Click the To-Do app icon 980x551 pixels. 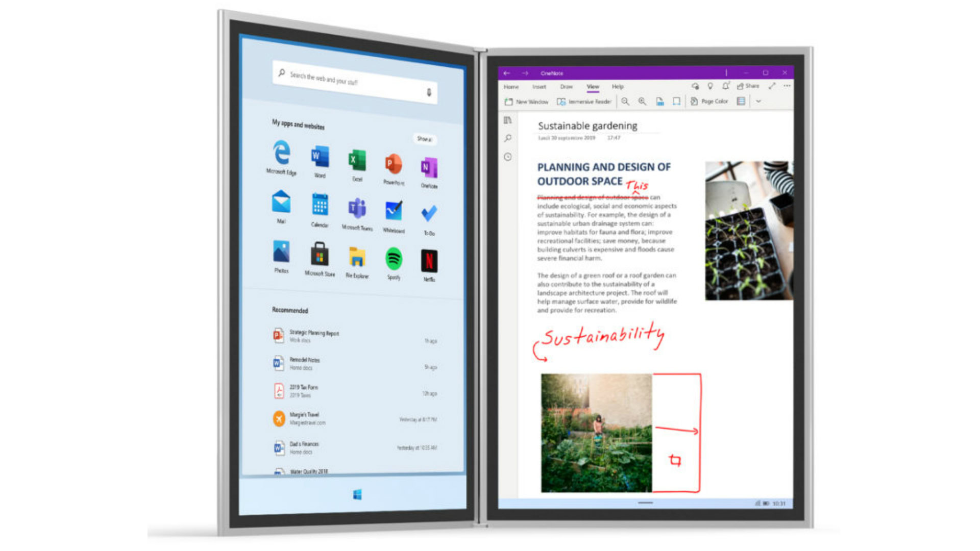click(429, 211)
